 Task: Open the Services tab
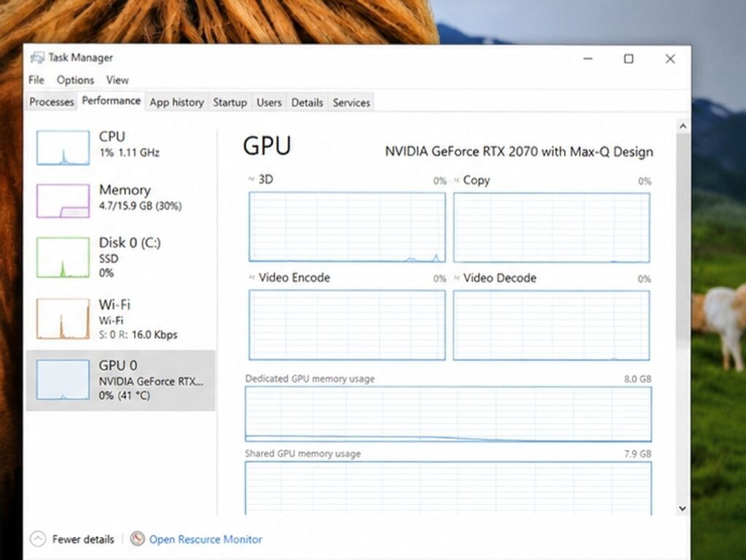point(351,102)
